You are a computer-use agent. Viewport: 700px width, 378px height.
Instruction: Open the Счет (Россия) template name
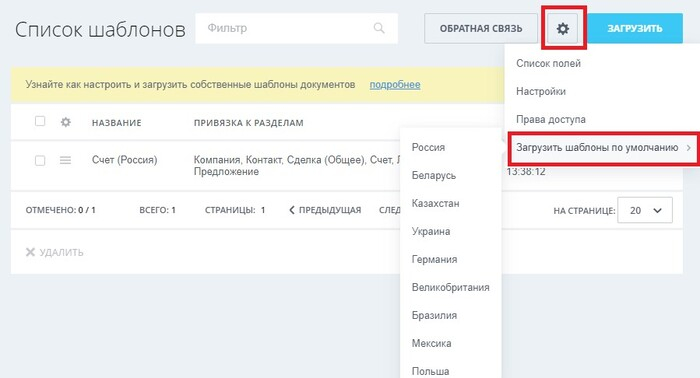pos(125,160)
